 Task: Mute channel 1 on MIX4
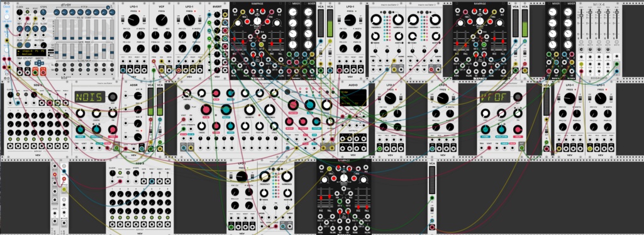(x=581, y=42)
